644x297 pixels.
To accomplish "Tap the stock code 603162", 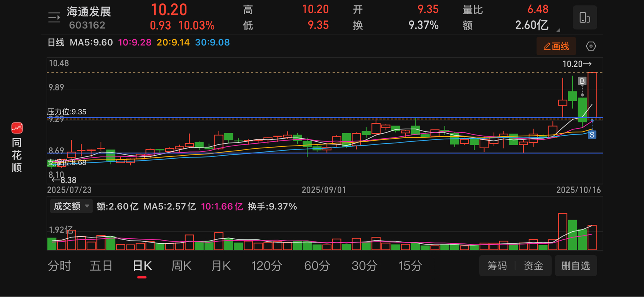I will tap(87, 25).
